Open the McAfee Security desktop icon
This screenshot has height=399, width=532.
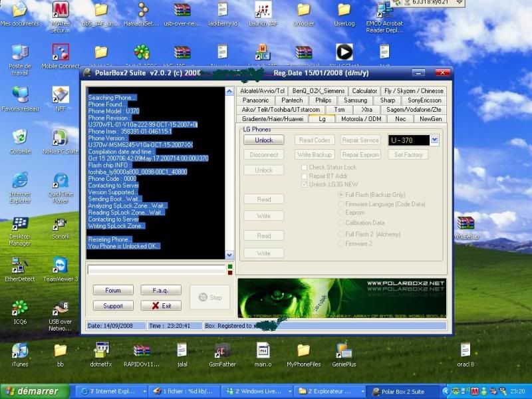point(61,16)
